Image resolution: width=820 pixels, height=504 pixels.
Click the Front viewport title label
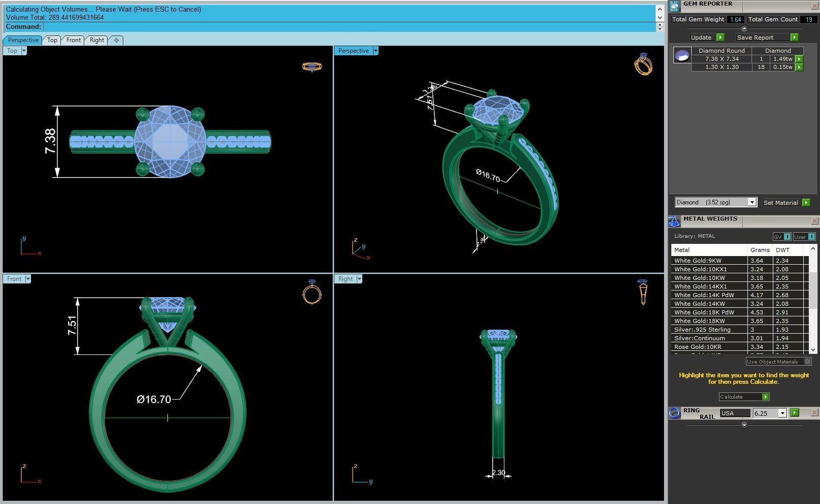14,279
